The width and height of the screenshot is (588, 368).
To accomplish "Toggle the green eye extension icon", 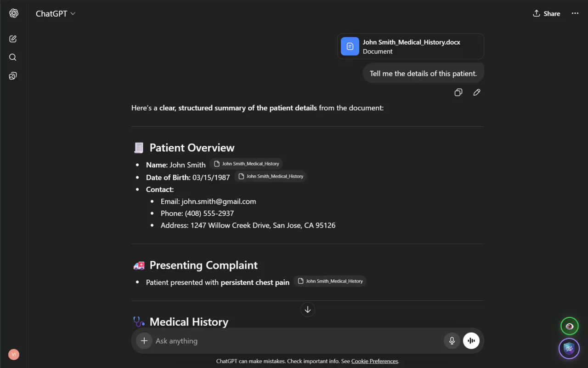I will coord(570,326).
